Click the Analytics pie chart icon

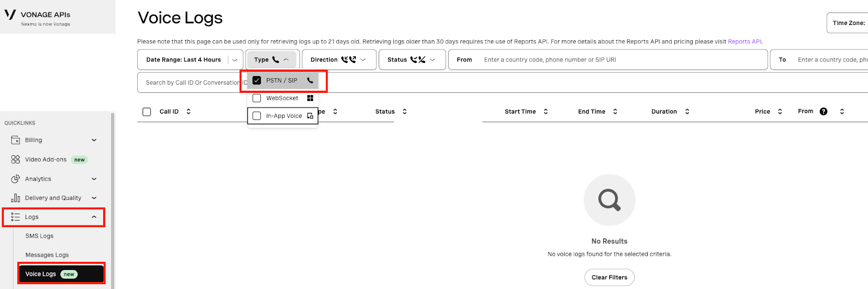click(16, 179)
